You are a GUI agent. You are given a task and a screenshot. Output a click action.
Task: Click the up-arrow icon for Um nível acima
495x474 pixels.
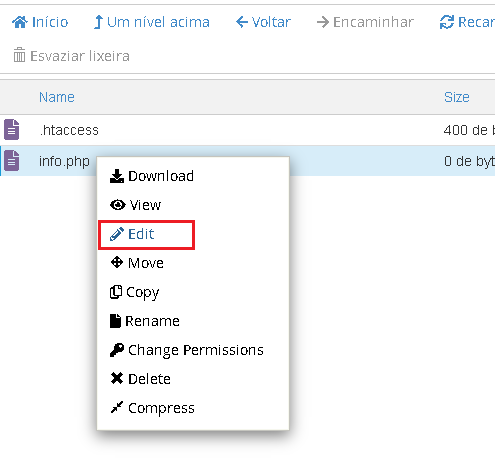(x=98, y=22)
